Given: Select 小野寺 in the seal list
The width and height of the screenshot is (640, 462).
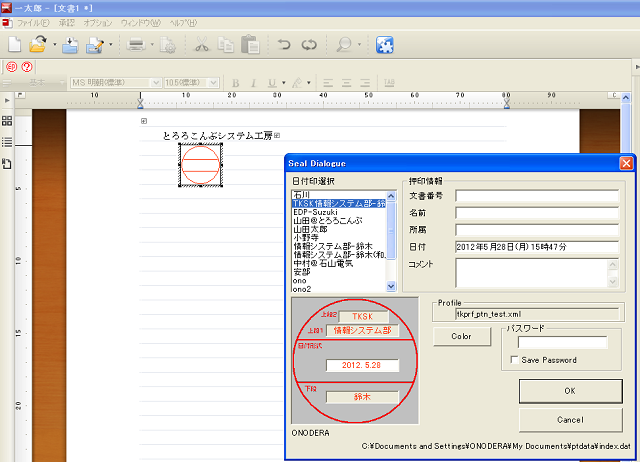Looking at the screenshot, I should tap(339, 238).
